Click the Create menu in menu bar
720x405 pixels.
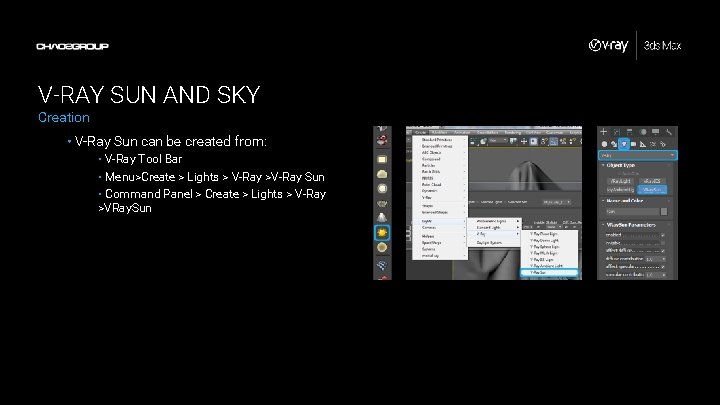(420, 132)
